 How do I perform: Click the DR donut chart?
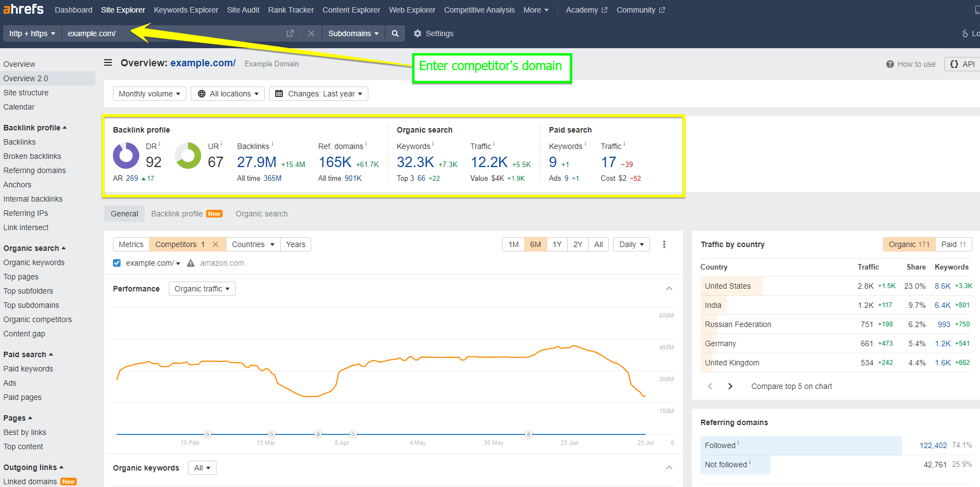point(126,156)
